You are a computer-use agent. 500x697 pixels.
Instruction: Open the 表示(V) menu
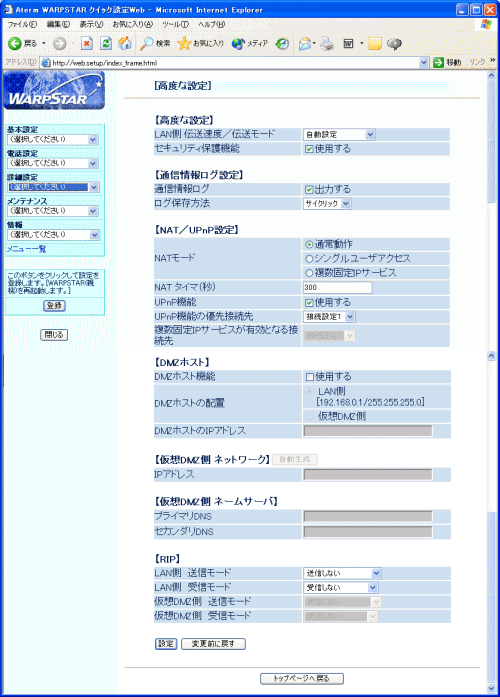(91, 24)
